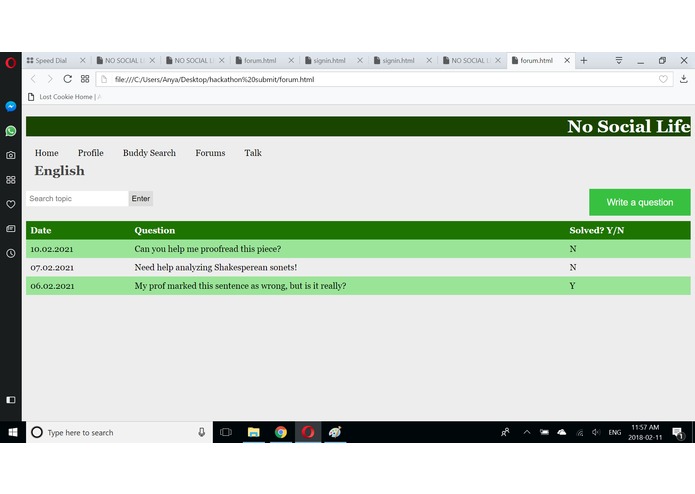Viewport: 695px width, 494px height.
Task: Click the Solved? Y/N column header
Action: (597, 230)
